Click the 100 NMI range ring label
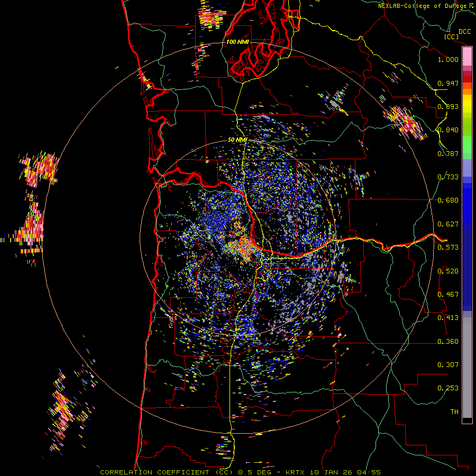 coord(237,42)
